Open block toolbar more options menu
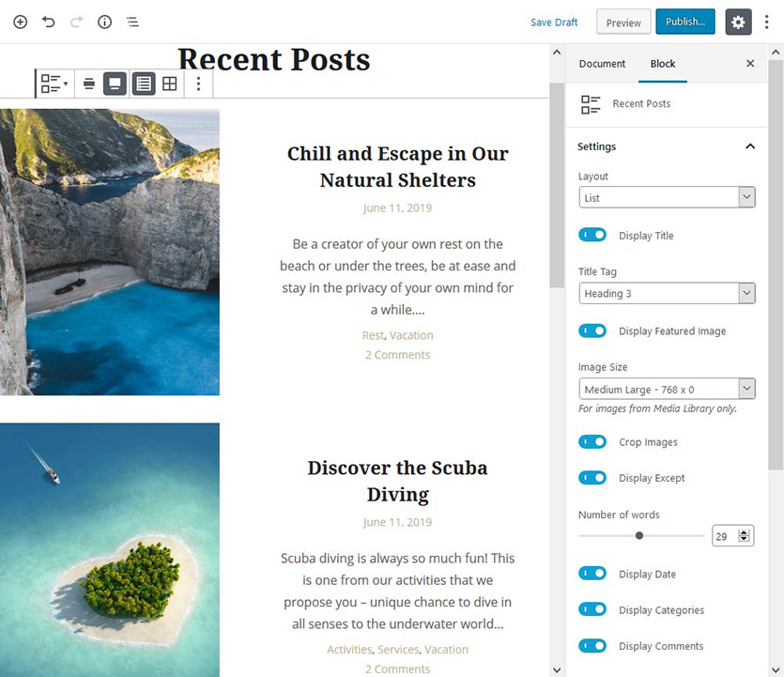Image resolution: width=784 pixels, height=677 pixels. coord(198,84)
